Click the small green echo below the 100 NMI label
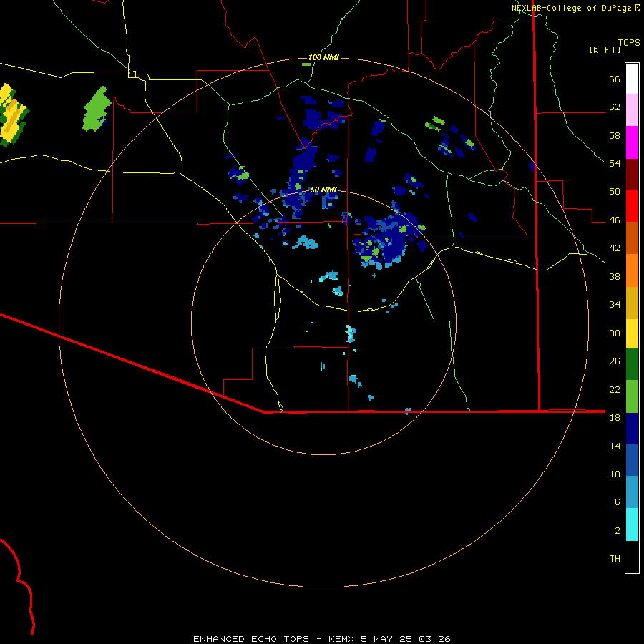 pyautogui.click(x=306, y=64)
